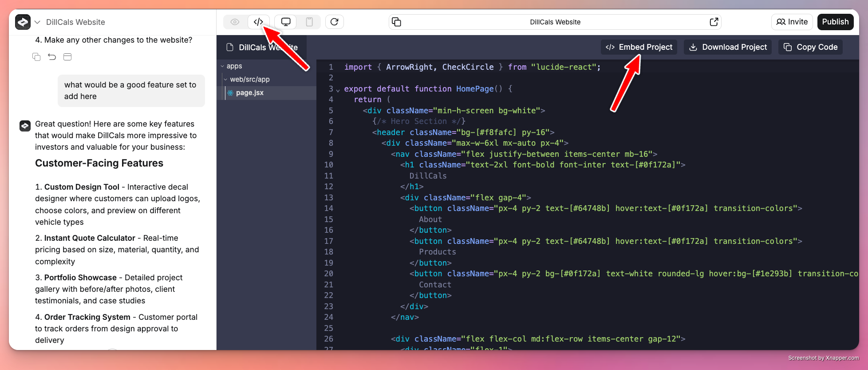The width and height of the screenshot is (868, 370).
Task: Click the 'Custom Design Tool' list item
Action: pyautogui.click(x=118, y=204)
